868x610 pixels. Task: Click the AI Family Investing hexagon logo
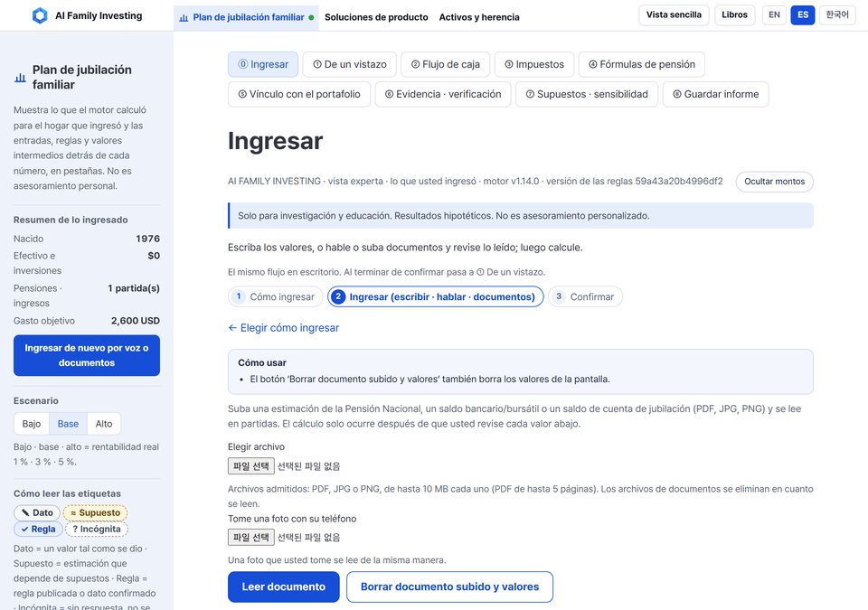tap(40, 15)
